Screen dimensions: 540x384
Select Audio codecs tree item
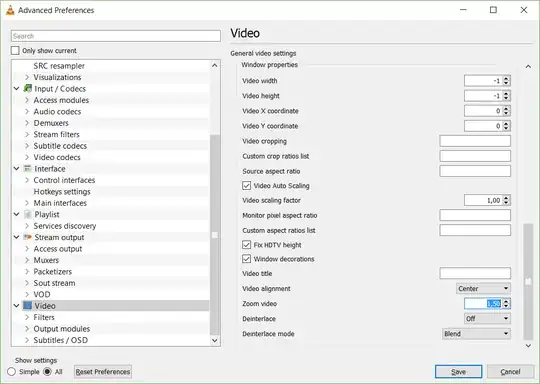click(x=57, y=112)
